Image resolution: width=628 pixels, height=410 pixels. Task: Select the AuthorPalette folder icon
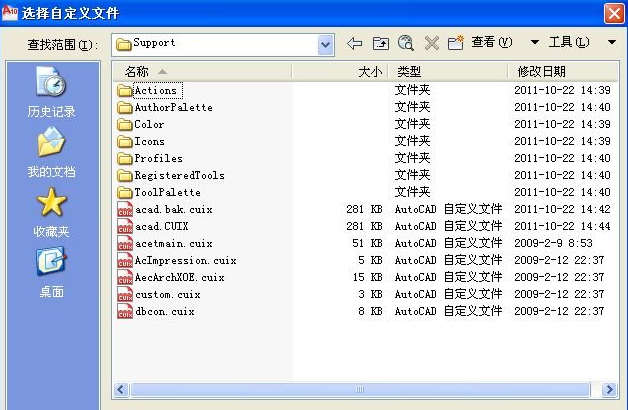125,107
